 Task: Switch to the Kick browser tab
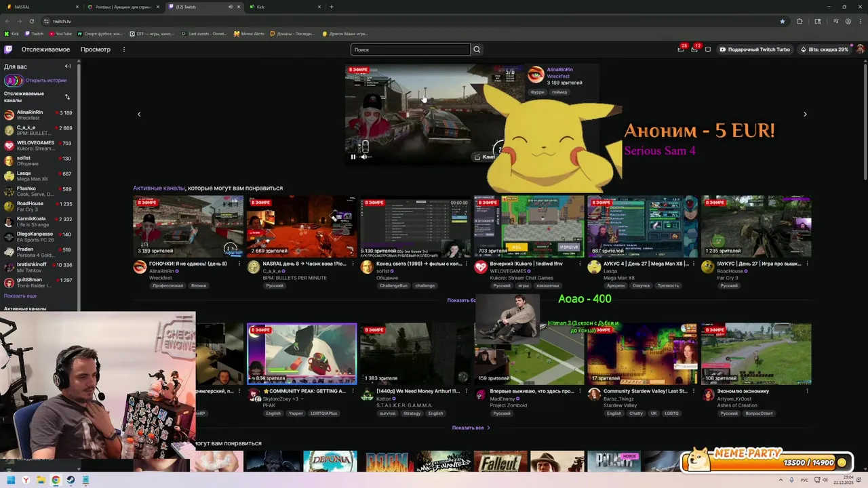[x=285, y=7]
